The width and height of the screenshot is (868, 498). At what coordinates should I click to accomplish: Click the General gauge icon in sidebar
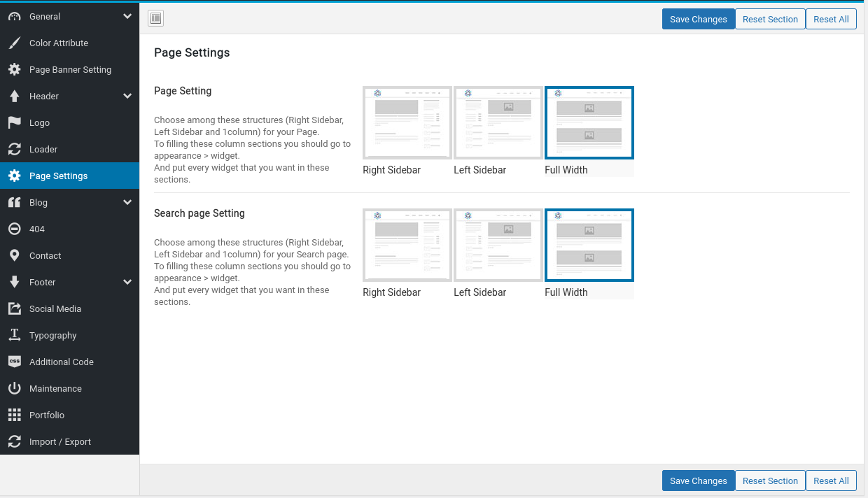click(x=14, y=16)
